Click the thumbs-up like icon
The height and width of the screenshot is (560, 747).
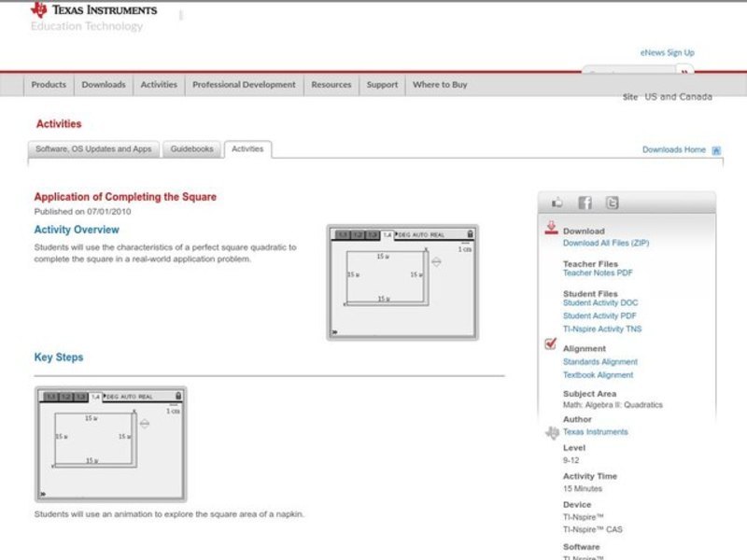coord(557,203)
